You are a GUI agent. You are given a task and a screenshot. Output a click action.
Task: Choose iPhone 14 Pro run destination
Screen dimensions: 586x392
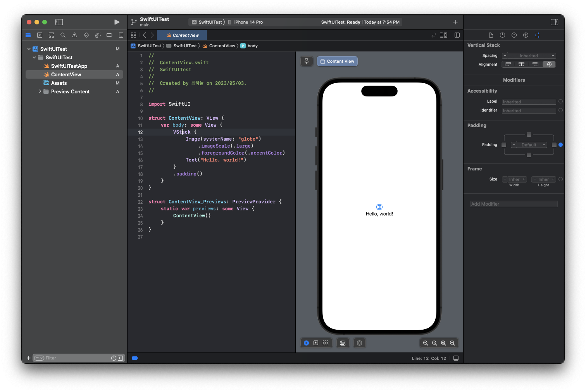(x=245, y=22)
